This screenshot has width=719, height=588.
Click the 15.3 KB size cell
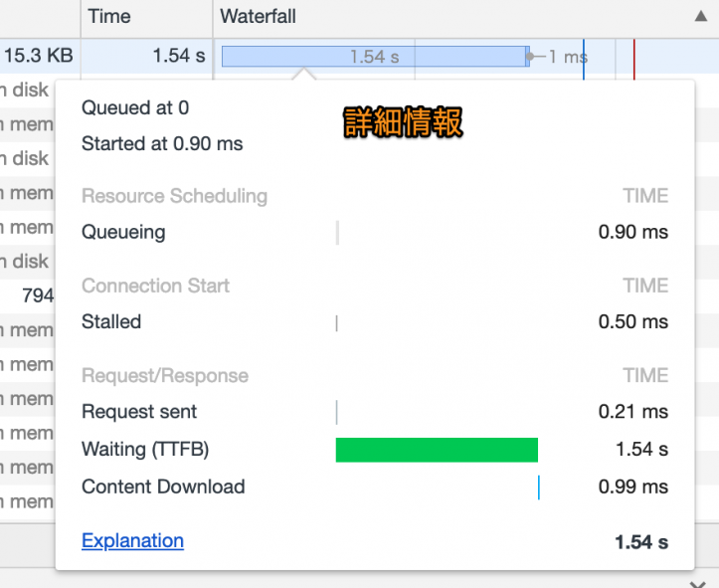(x=38, y=56)
